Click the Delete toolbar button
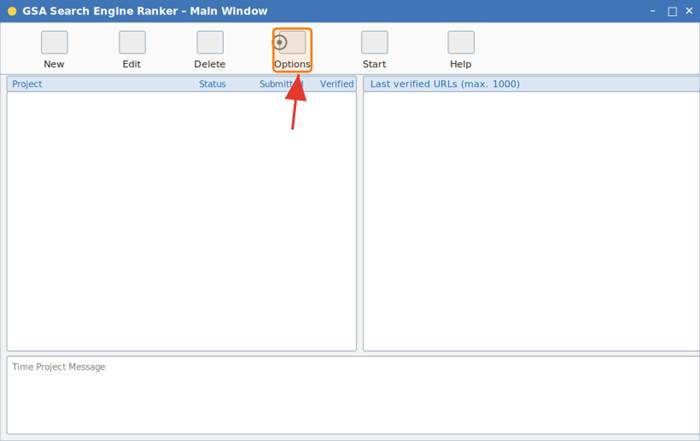Viewport: 700px width, 441px height. pyautogui.click(x=210, y=50)
